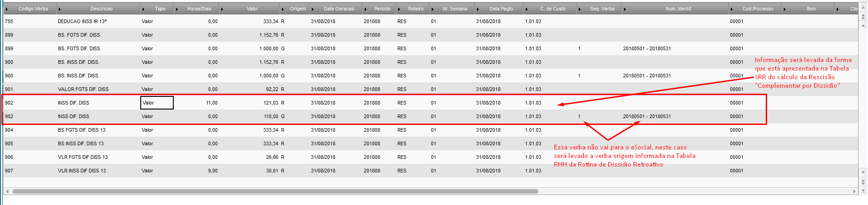868x205 pixels.
Task: Select description BS FGTS DIF. DISS 13
Action: click(x=81, y=130)
